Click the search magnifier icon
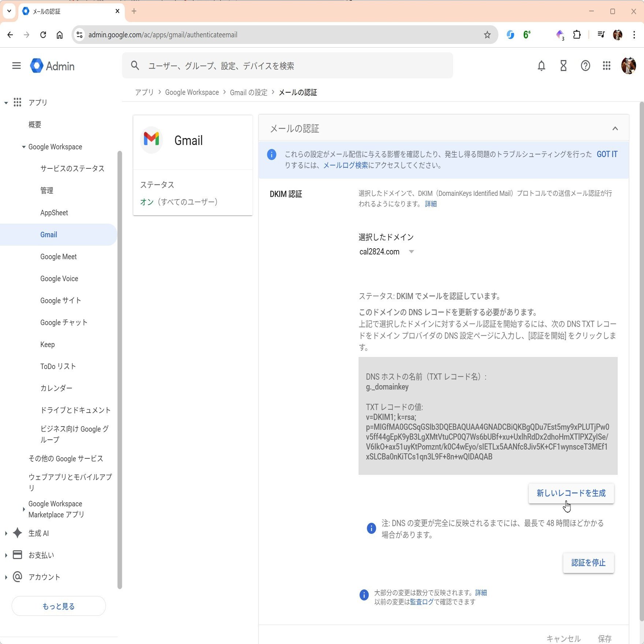Image resolution: width=644 pixels, height=644 pixels. (135, 66)
